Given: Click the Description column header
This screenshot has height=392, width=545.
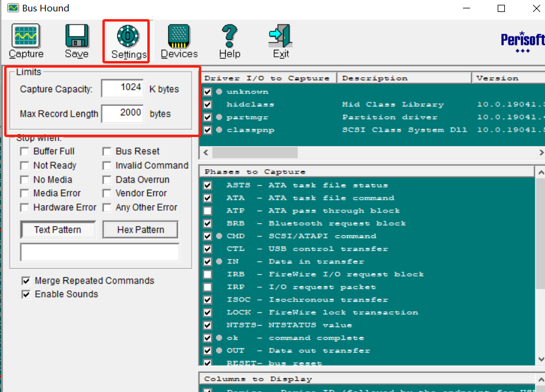Looking at the screenshot, I should (404, 78).
